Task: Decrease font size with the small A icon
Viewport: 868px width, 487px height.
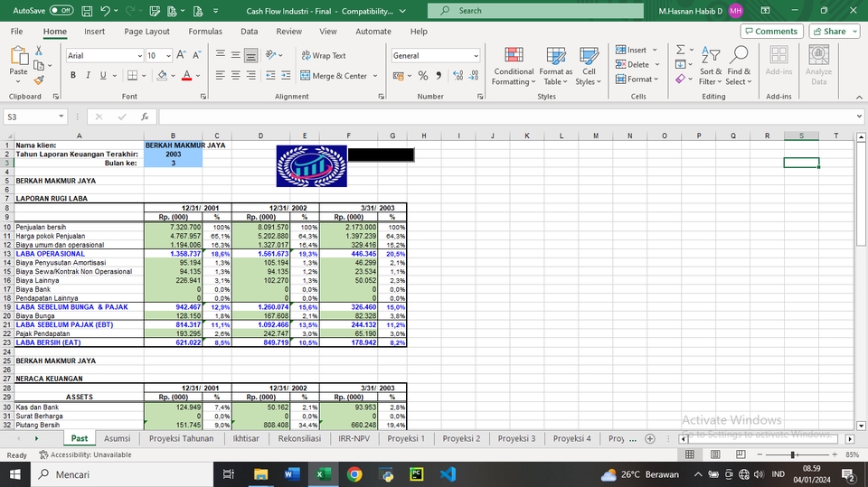Action: [197, 55]
